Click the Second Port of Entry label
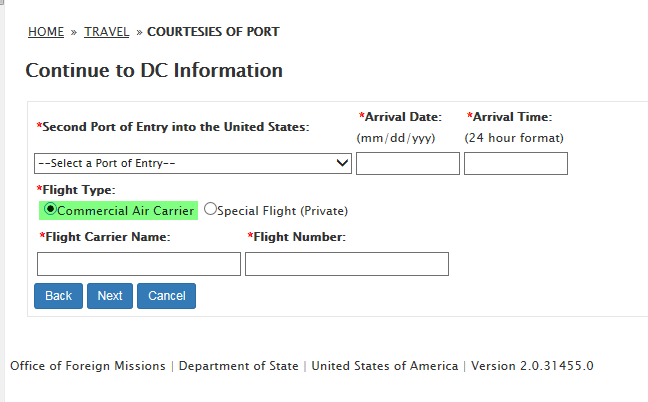Image resolution: width=648 pixels, height=402 pixels. pos(175,127)
